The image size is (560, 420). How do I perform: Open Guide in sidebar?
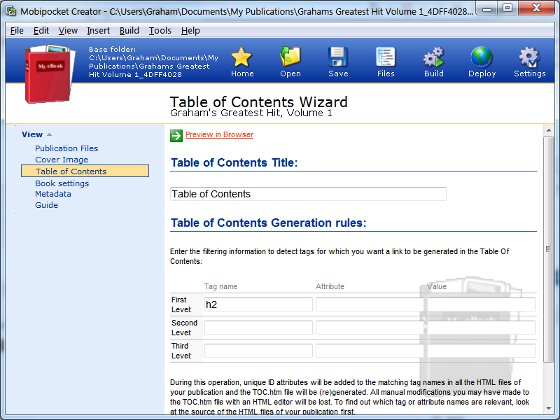(x=46, y=205)
